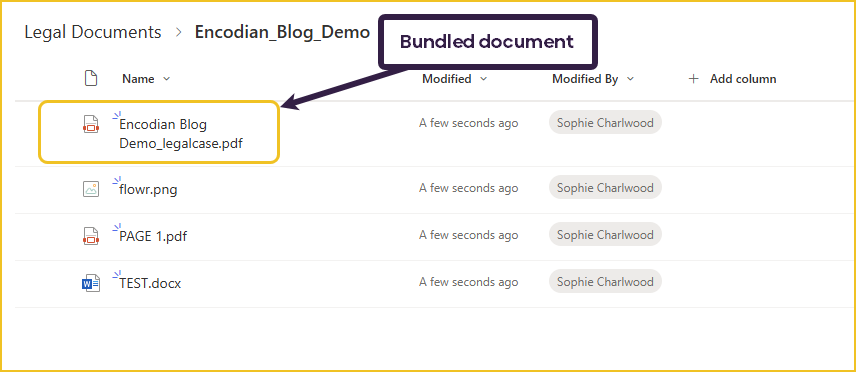856x372 pixels.
Task: Click Sophie Charlwood chip on flowr.png row
Action: click(x=605, y=188)
